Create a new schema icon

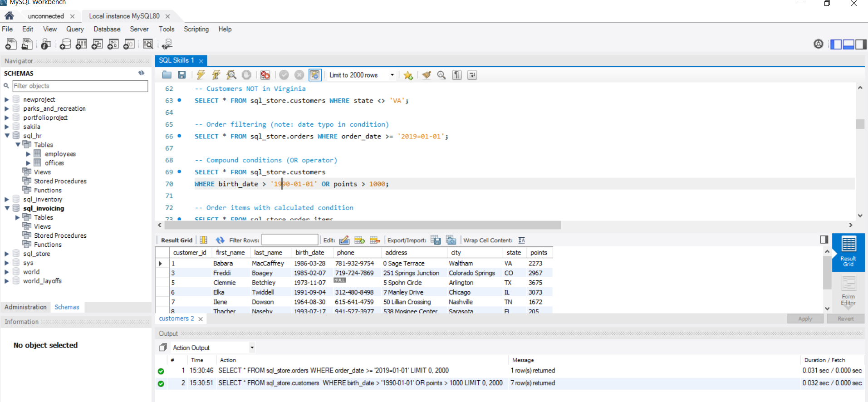point(65,44)
